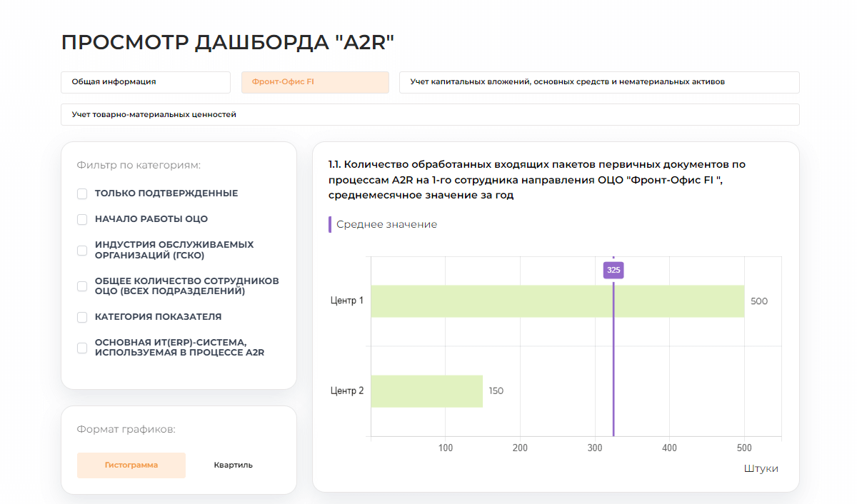This screenshot has width=857, height=504.
Task: Check the "ОСНОВНАЯ ИТ(ERP)-СИСТЕМА" filter option
Action: tap(82, 348)
